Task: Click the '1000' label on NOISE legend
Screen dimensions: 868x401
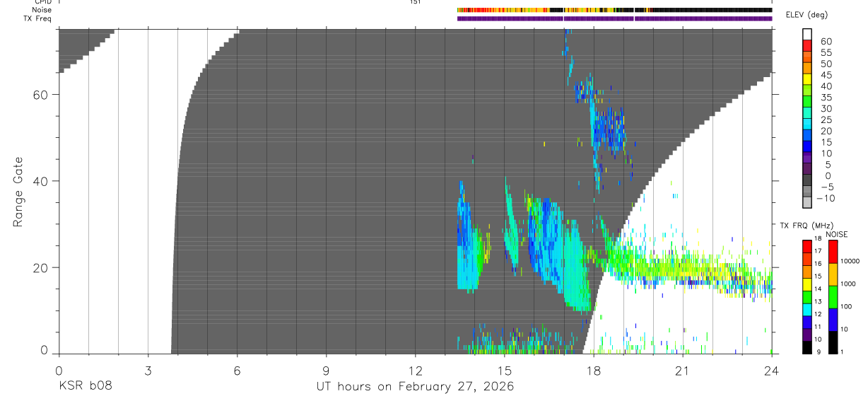Action: (x=848, y=284)
